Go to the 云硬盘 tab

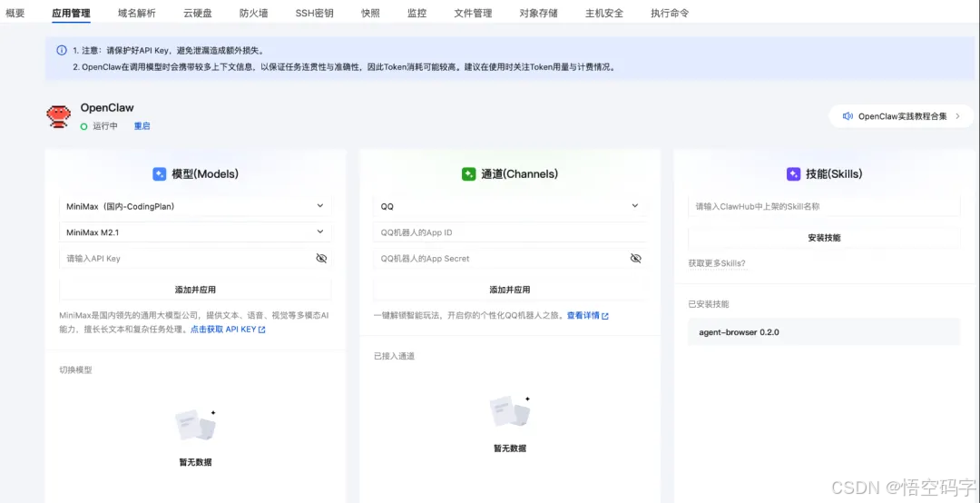(x=198, y=13)
